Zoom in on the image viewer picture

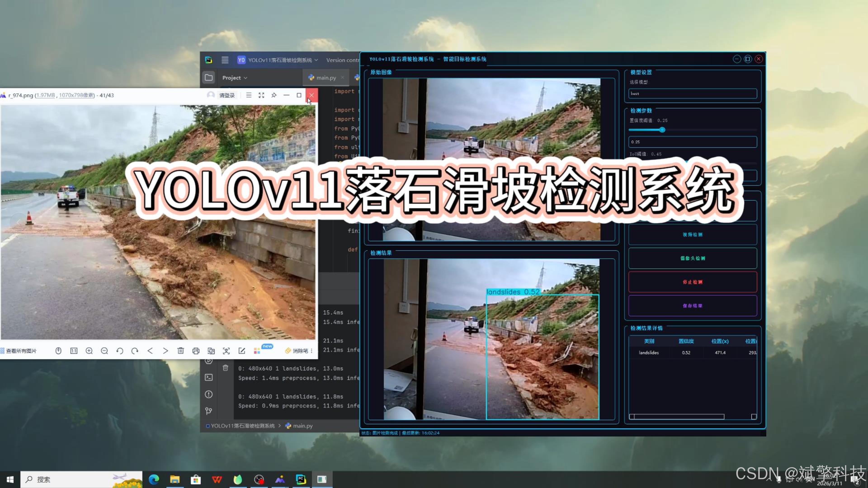click(89, 351)
